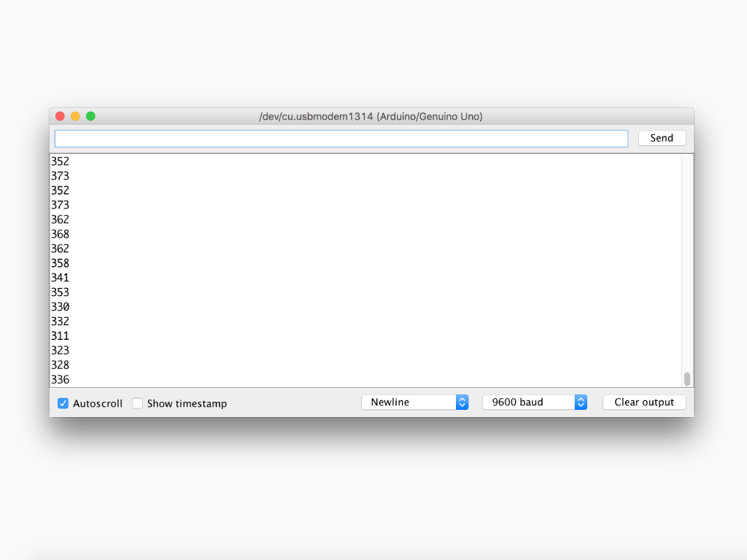The height and width of the screenshot is (560, 747).
Task: Click the Clear output button
Action: point(644,402)
